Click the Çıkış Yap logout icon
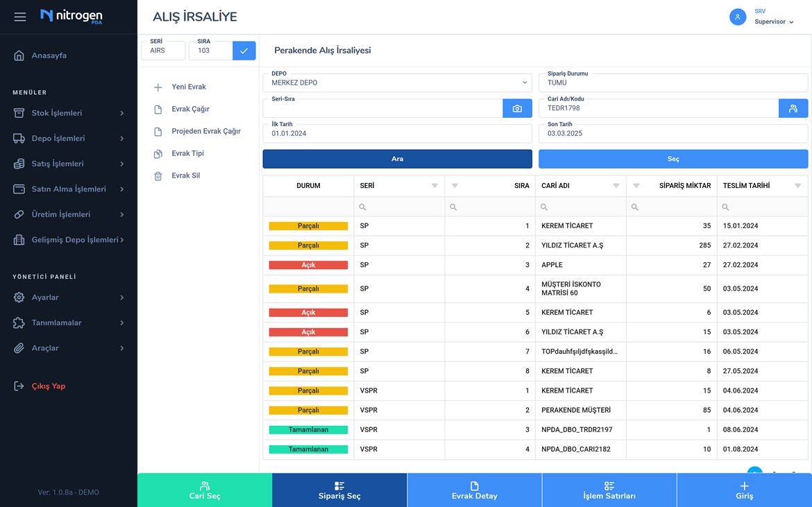This screenshot has height=507, width=812. [x=19, y=386]
